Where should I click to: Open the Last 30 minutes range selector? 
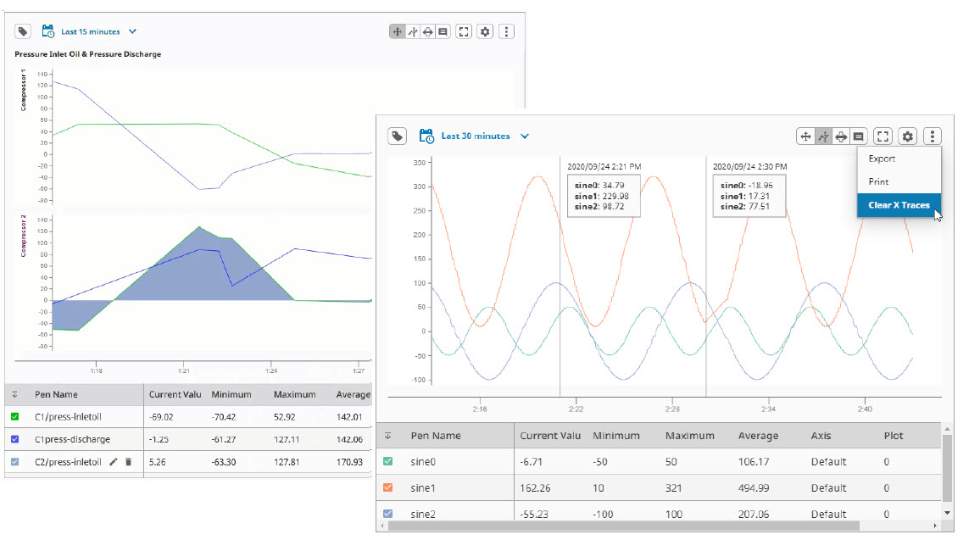pyautogui.click(x=525, y=136)
